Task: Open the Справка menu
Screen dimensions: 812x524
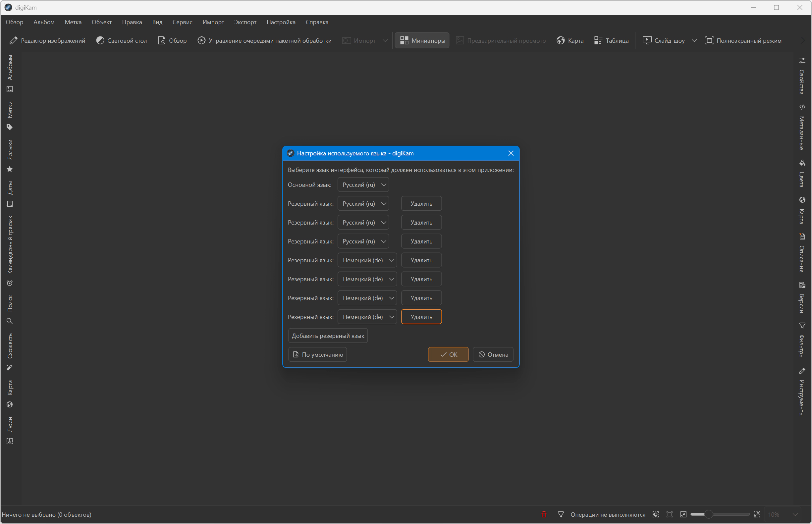Action: point(316,22)
